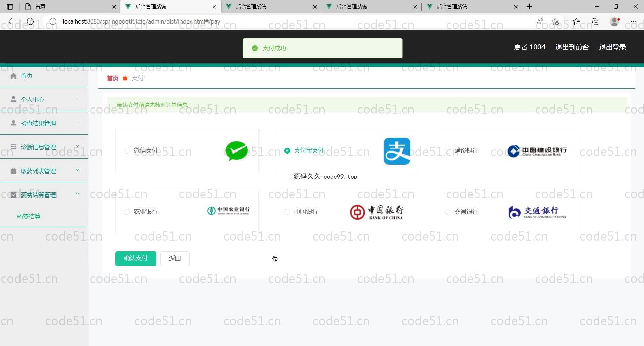Open the favorites list icon
The height and width of the screenshot is (346, 644).
click(x=576, y=21)
